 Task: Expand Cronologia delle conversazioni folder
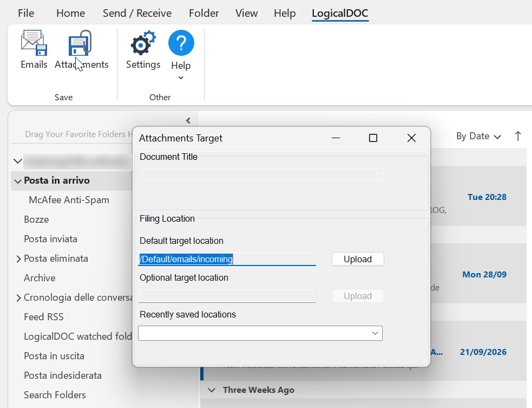pyautogui.click(x=18, y=298)
